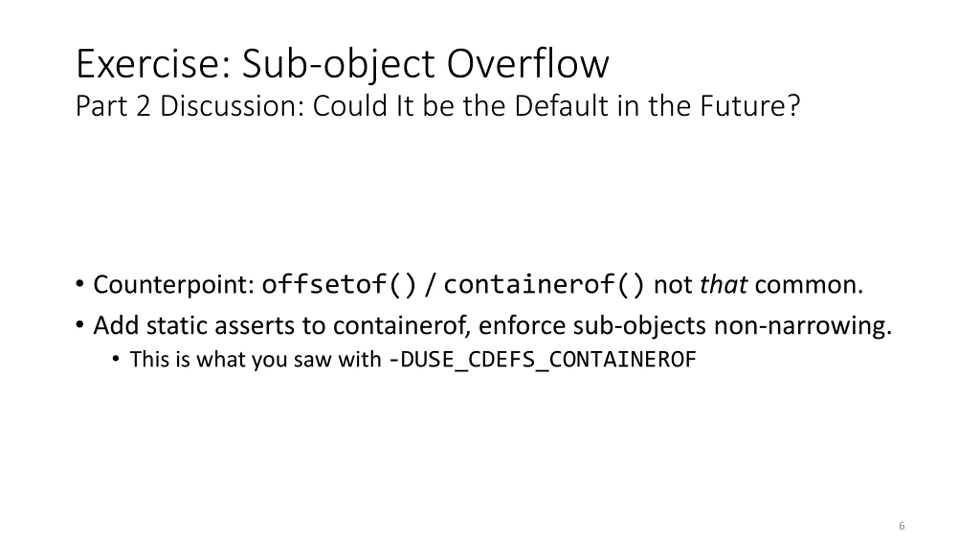
Task: Click the slide number 6
Action: point(902,526)
